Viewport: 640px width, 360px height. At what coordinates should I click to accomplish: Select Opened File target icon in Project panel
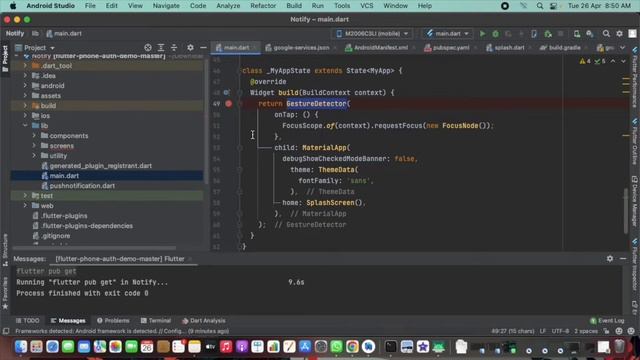148,48
